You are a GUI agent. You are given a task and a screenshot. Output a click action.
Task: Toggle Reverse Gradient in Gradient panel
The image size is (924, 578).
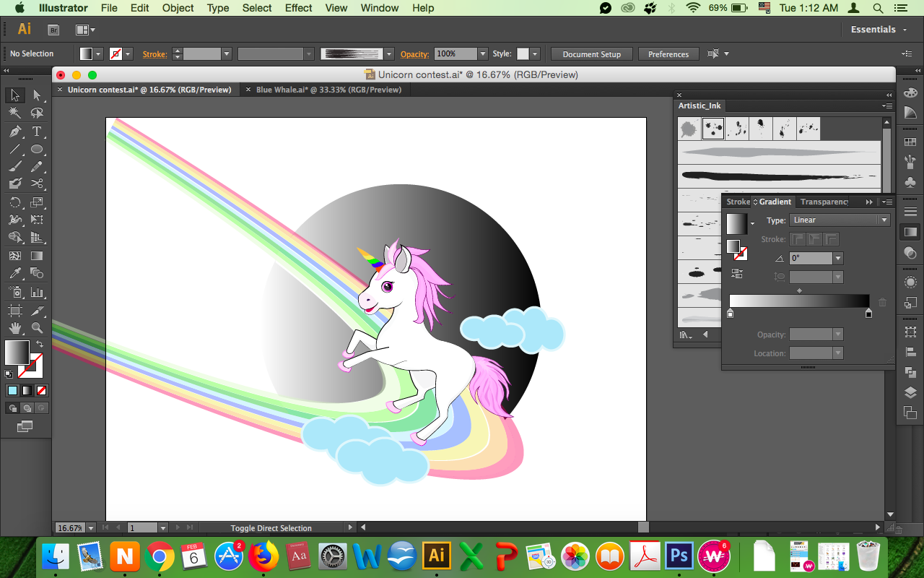(737, 273)
